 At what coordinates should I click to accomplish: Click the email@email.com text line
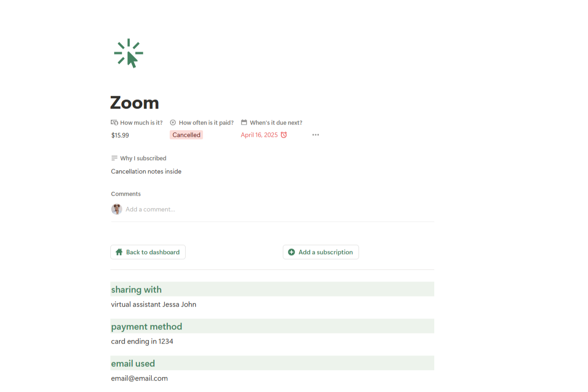click(x=139, y=378)
